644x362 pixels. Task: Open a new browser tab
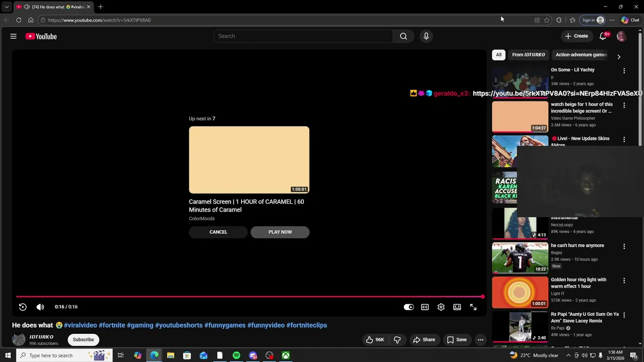point(101,7)
